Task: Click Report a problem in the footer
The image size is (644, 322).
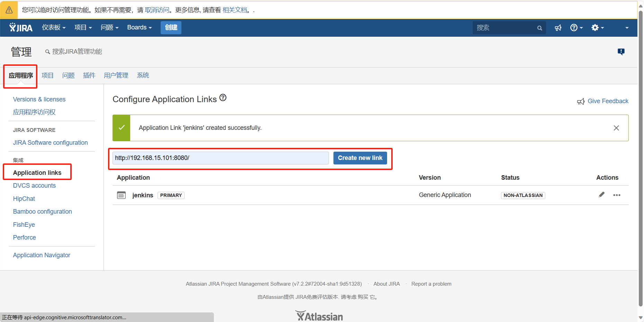Action: click(x=431, y=284)
